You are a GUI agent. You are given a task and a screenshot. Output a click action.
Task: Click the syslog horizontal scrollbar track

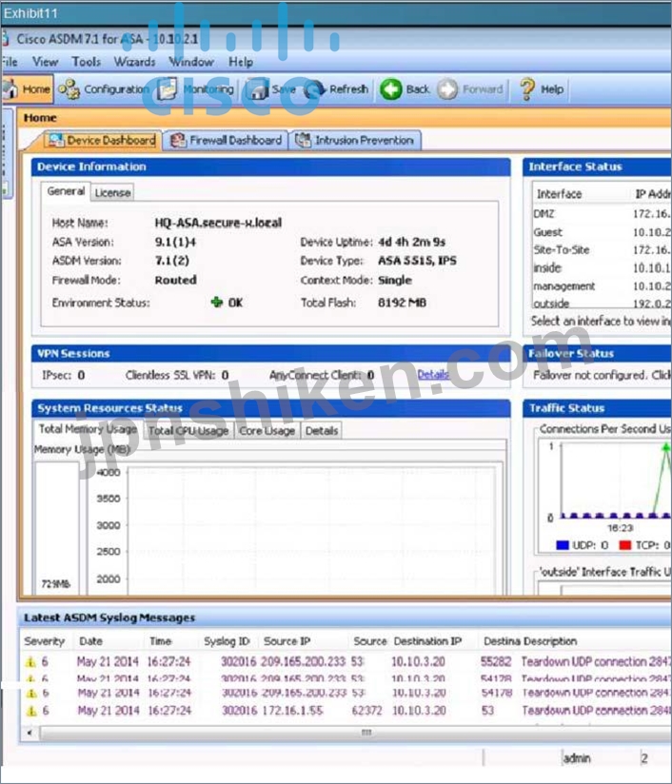pyautogui.click(x=355, y=733)
